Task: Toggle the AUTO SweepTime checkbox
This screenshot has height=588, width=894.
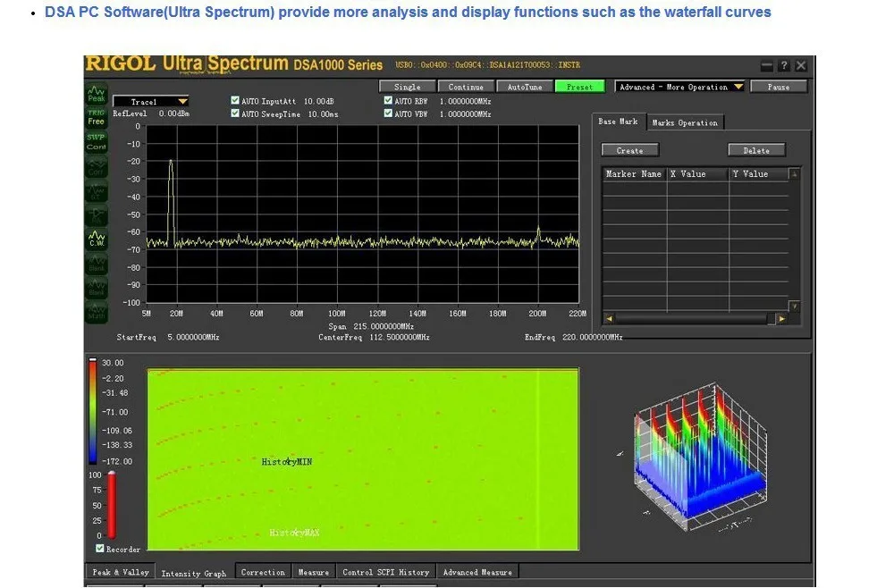Action: 235,113
